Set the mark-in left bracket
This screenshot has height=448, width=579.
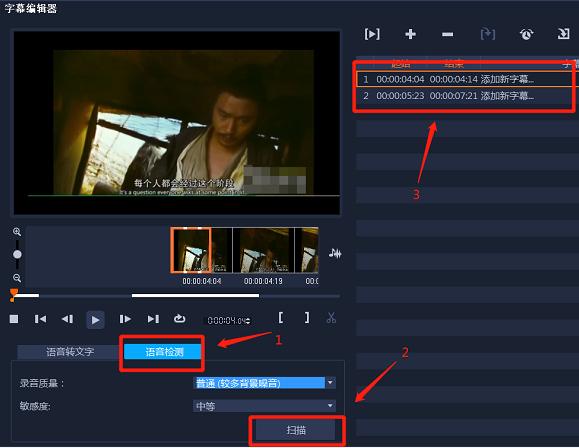(x=281, y=317)
